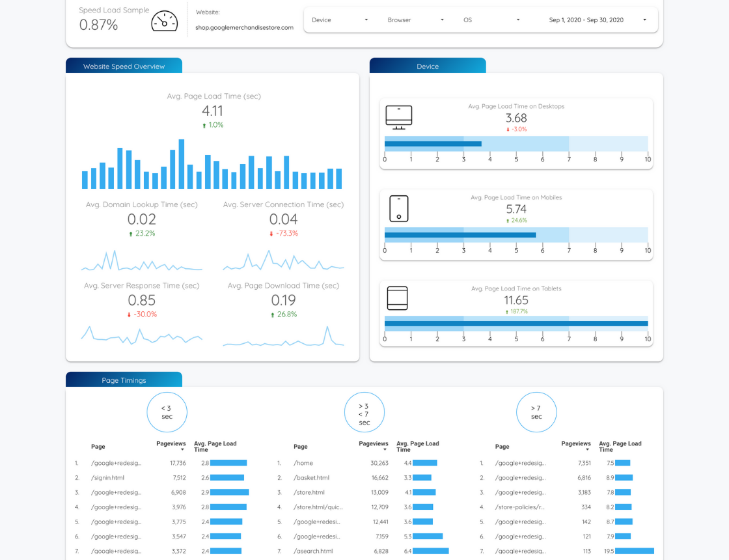Click the Avg. Page Load Time bar chart
This screenshot has height=560, width=729.
pos(212,165)
